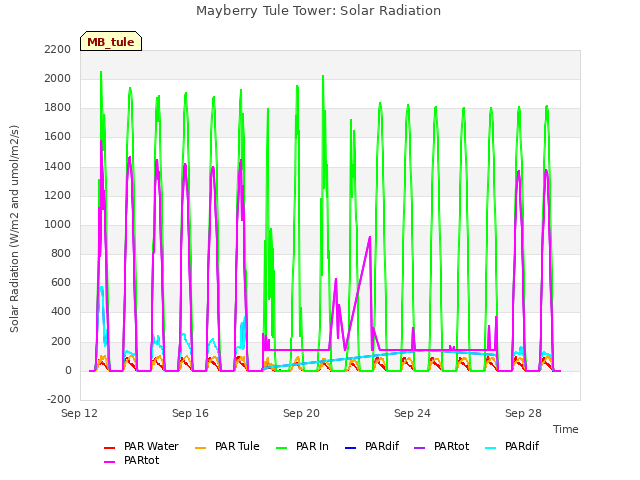Toggle the magenta PARtot legend entry
Screen dimensions: 640x480
click(x=131, y=460)
